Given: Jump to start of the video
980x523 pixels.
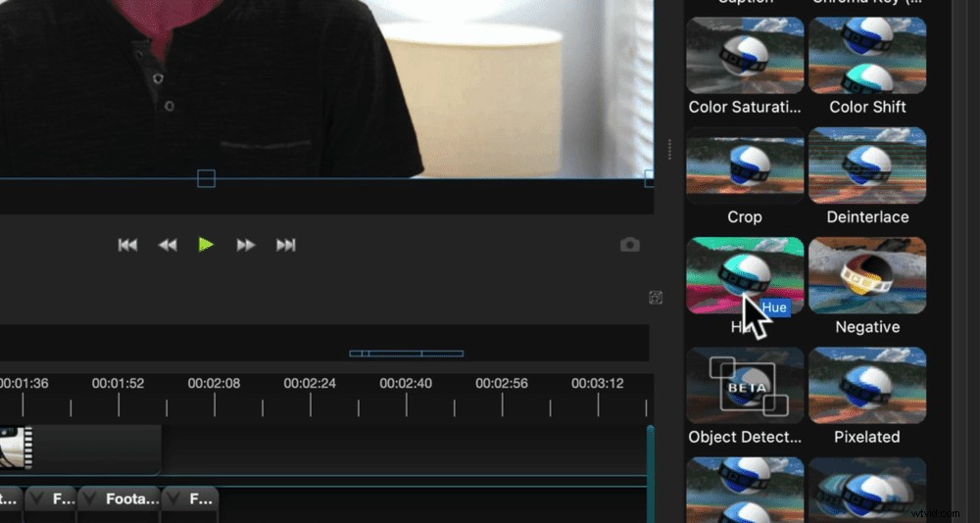Looking at the screenshot, I should click(127, 245).
